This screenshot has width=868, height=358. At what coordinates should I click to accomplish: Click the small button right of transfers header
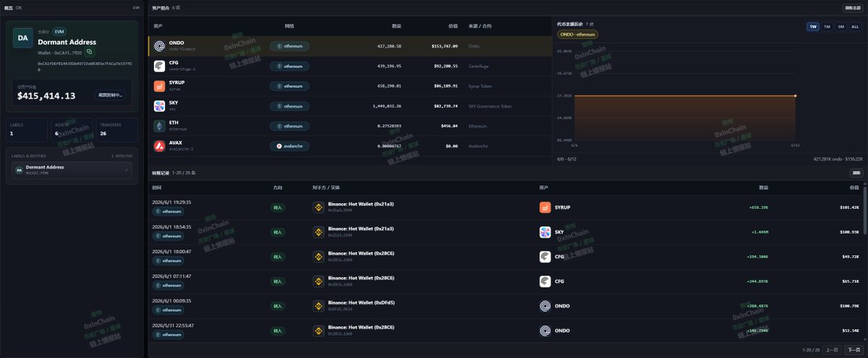856,173
